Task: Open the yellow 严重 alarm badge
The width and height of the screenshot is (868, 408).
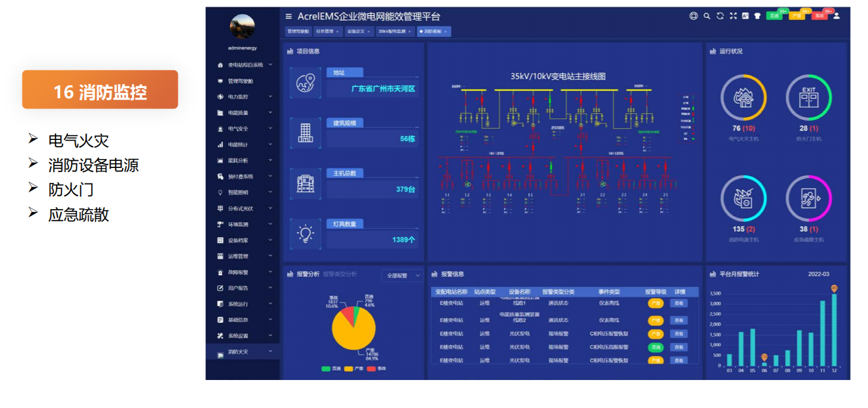Action: point(797,16)
